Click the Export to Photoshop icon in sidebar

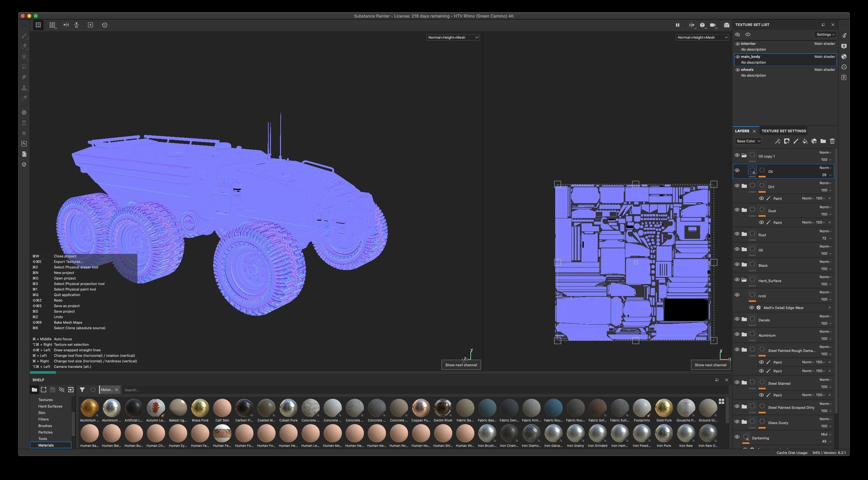click(x=24, y=144)
